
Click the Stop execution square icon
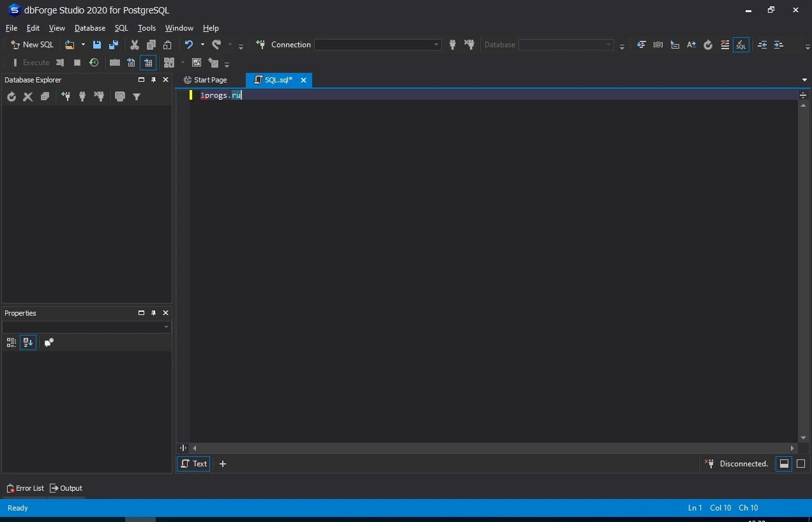pyautogui.click(x=77, y=63)
